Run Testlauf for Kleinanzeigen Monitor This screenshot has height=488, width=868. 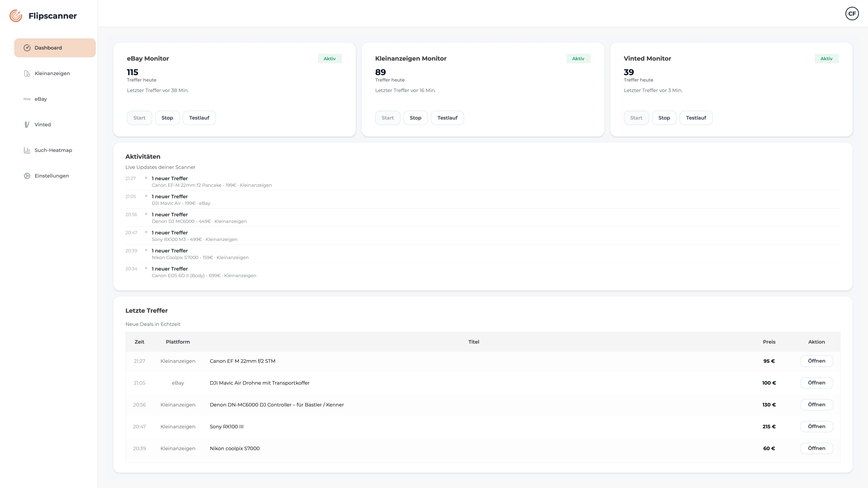[x=448, y=118]
